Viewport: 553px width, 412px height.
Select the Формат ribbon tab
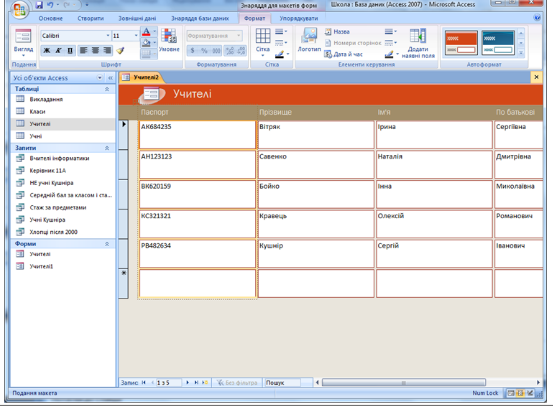pos(254,18)
